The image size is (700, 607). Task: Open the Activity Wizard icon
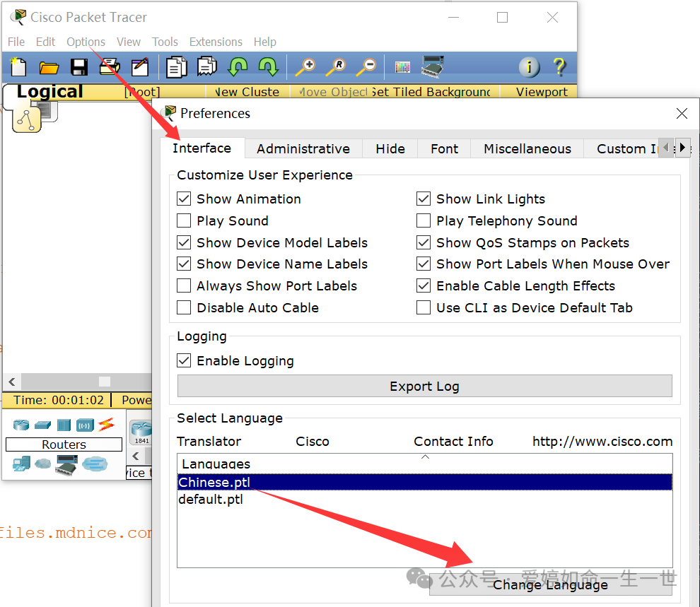(x=140, y=67)
